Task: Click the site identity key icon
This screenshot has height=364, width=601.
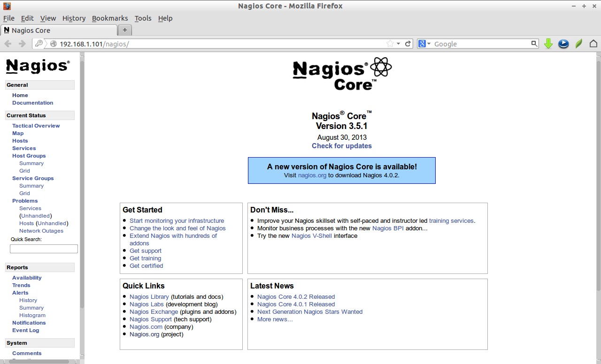Action: (39, 44)
